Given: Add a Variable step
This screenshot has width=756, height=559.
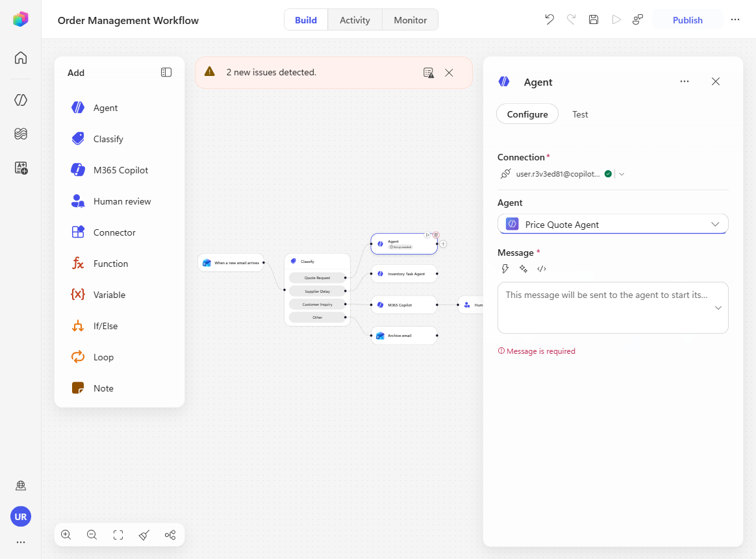Looking at the screenshot, I should 119,295.
